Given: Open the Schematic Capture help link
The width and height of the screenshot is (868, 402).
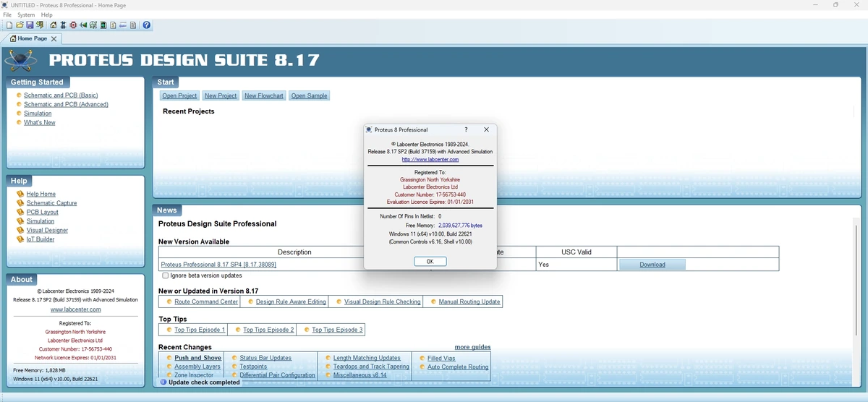Looking at the screenshot, I should pyautogui.click(x=51, y=203).
